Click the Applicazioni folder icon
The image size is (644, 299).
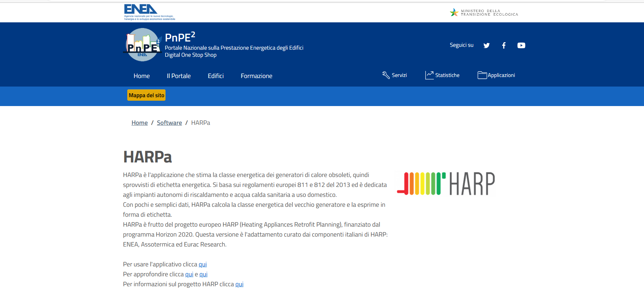[482, 75]
